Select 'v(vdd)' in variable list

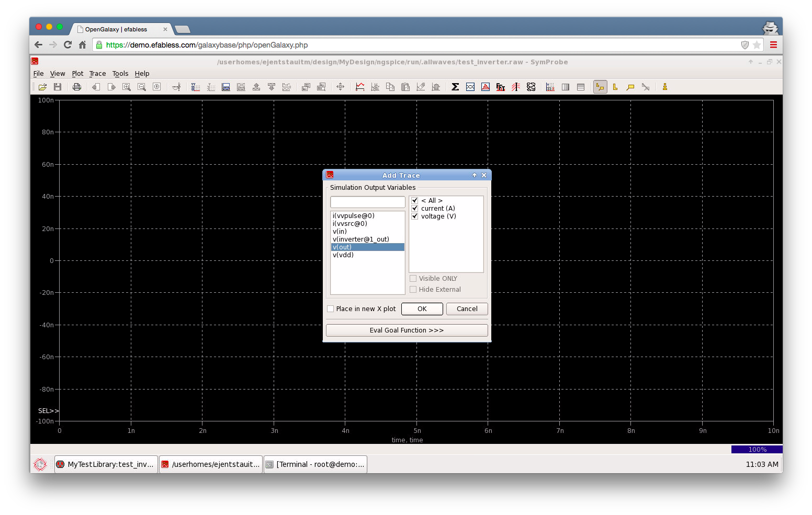pyautogui.click(x=368, y=255)
